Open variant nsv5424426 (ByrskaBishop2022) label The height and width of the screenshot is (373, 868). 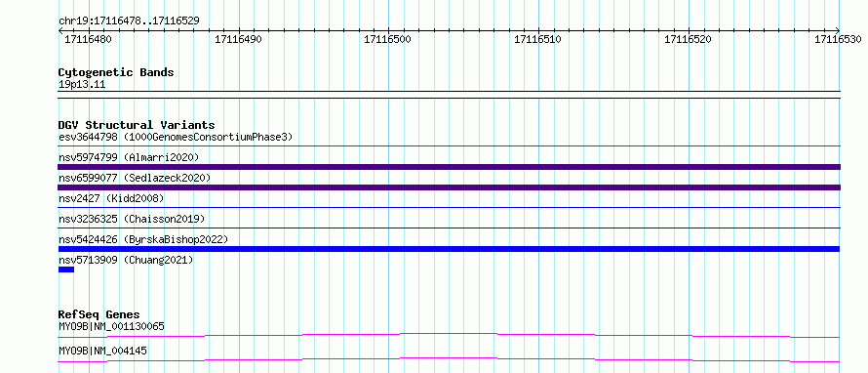click(143, 239)
